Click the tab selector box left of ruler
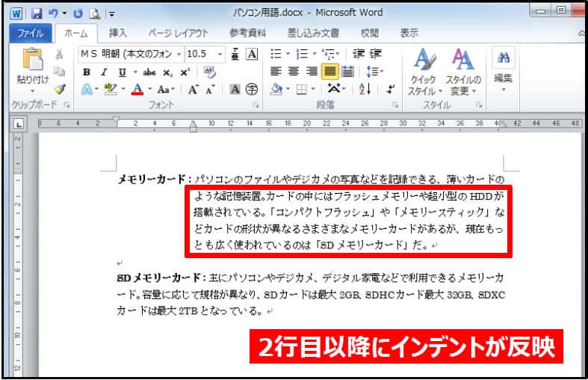588x380 pixels. click(19, 123)
